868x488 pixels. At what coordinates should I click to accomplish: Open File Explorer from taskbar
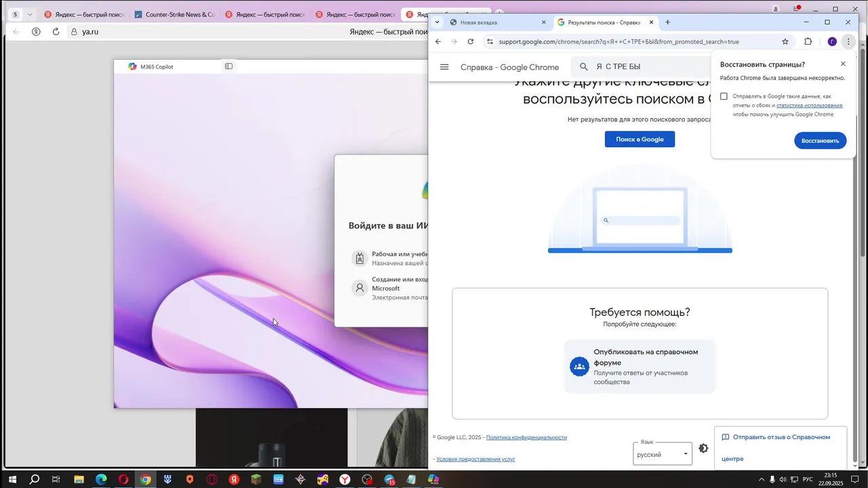pyautogui.click(x=79, y=479)
